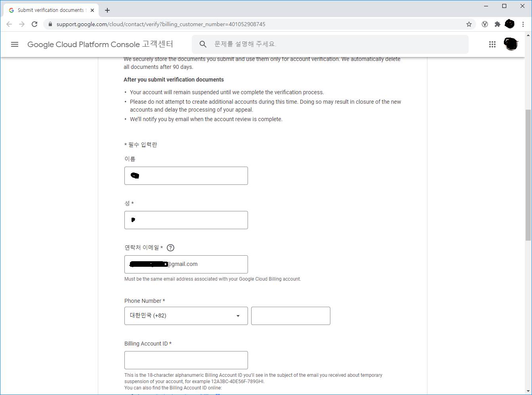
Task: Show help for contact email field
Action: coord(170,248)
